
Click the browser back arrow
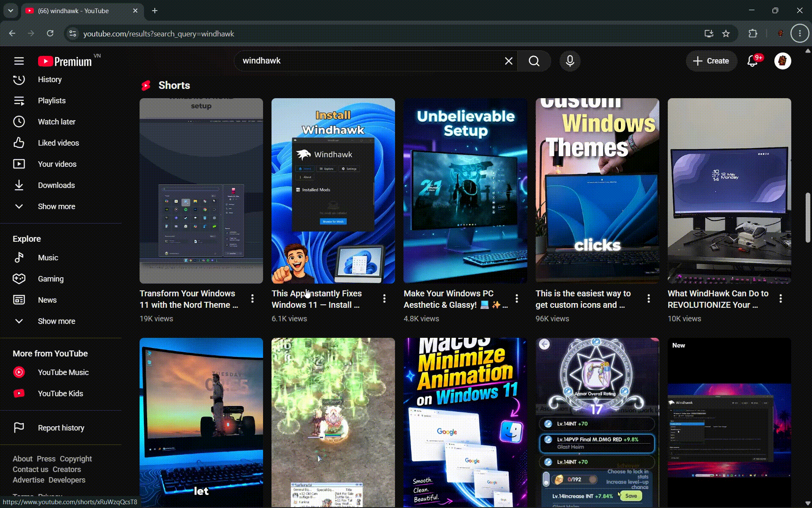point(12,33)
